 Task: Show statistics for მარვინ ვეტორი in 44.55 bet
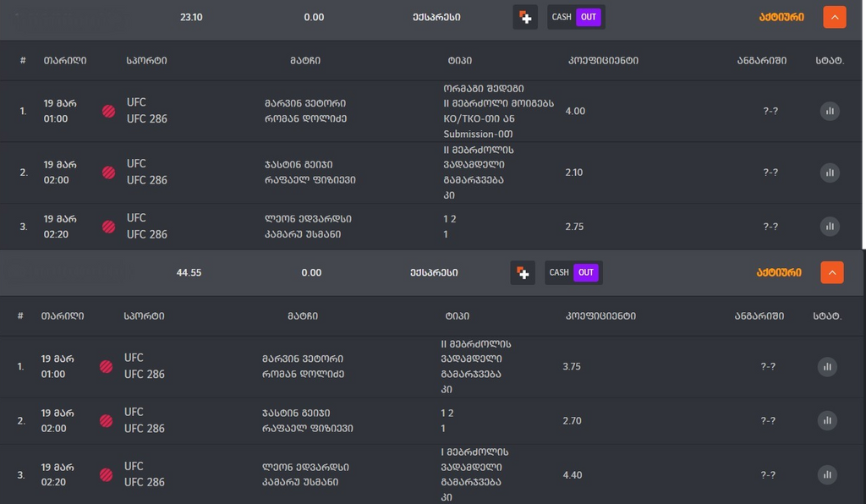pyautogui.click(x=827, y=366)
